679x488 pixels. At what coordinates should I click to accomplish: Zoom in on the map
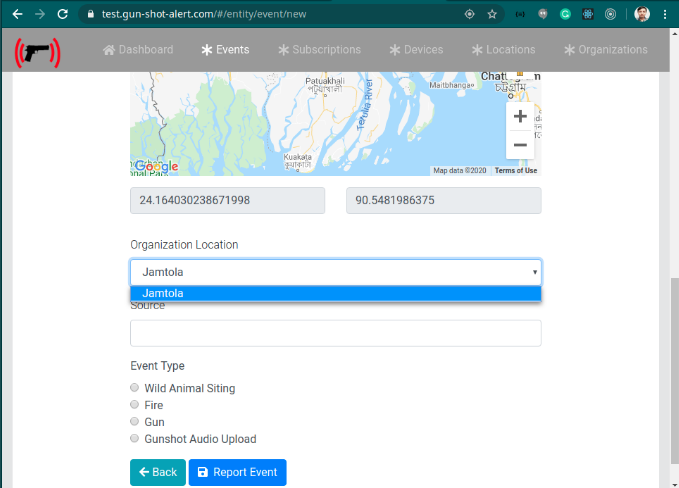[x=520, y=117]
